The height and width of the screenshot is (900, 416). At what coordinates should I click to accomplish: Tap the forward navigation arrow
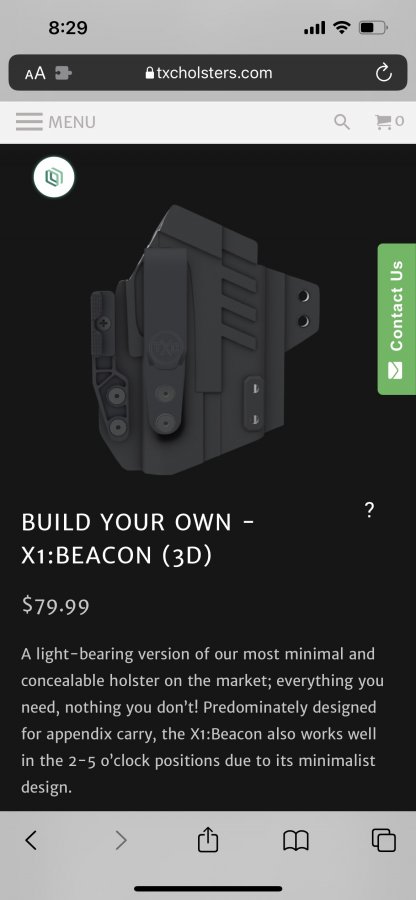120,840
